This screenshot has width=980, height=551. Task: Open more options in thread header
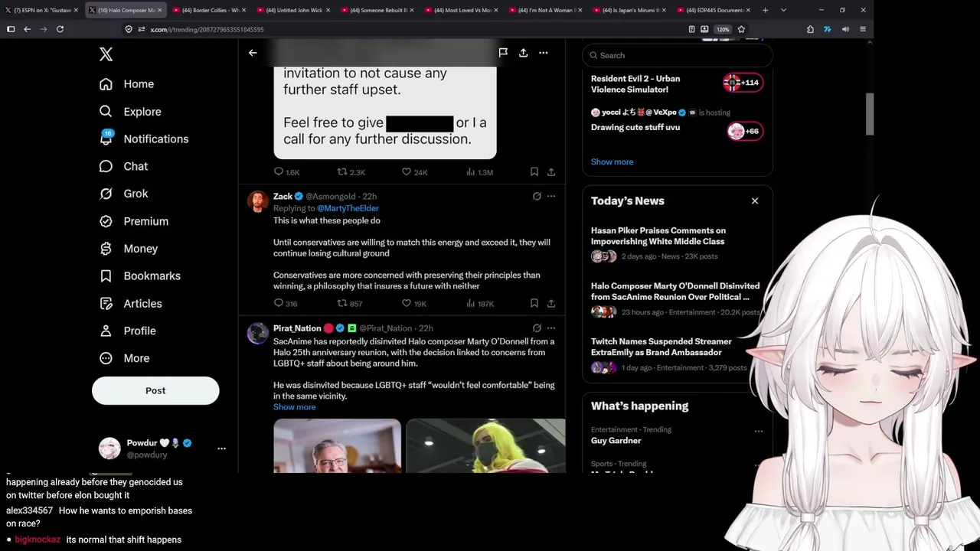543,53
